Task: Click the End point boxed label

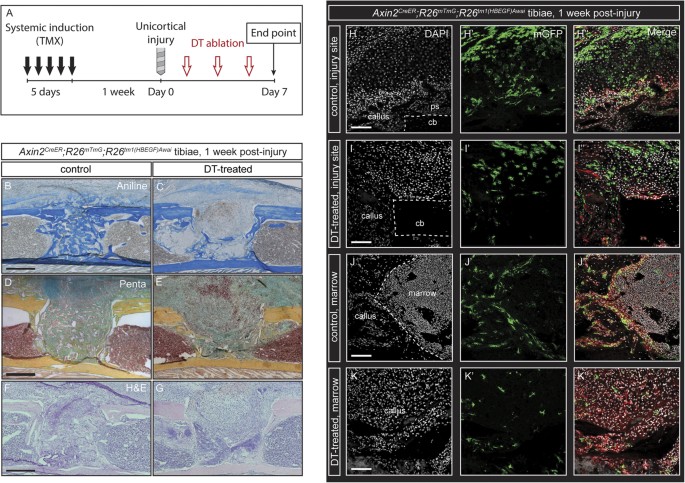Action: coord(273,33)
